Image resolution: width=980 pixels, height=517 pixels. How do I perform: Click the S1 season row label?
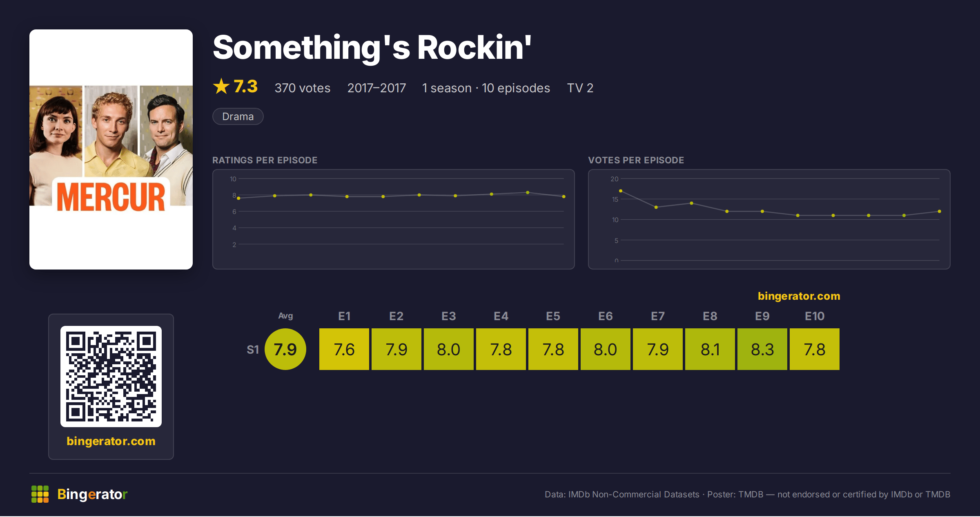[253, 350]
